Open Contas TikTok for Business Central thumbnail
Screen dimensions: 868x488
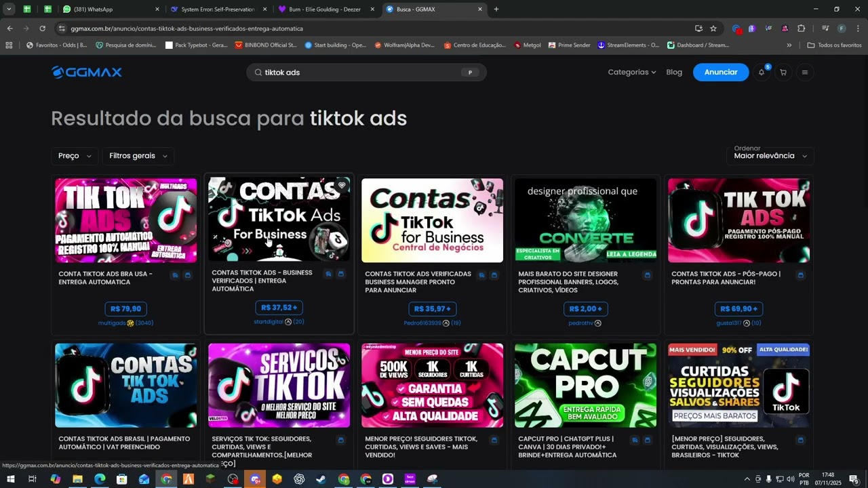[432, 220]
